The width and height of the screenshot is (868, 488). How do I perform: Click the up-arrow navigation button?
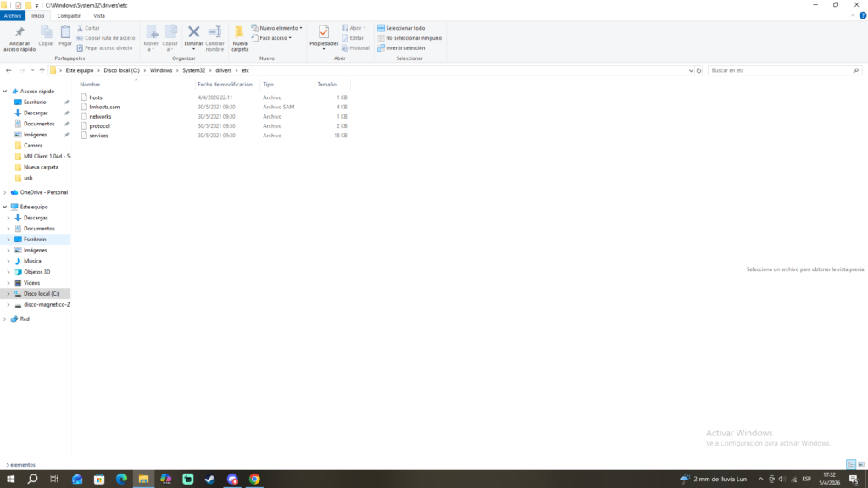tap(42, 70)
